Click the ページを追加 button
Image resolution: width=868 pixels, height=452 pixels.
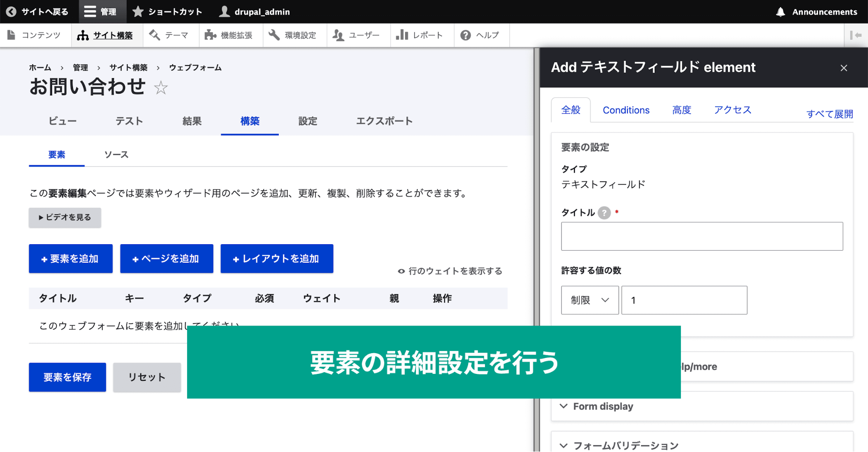[x=167, y=259]
